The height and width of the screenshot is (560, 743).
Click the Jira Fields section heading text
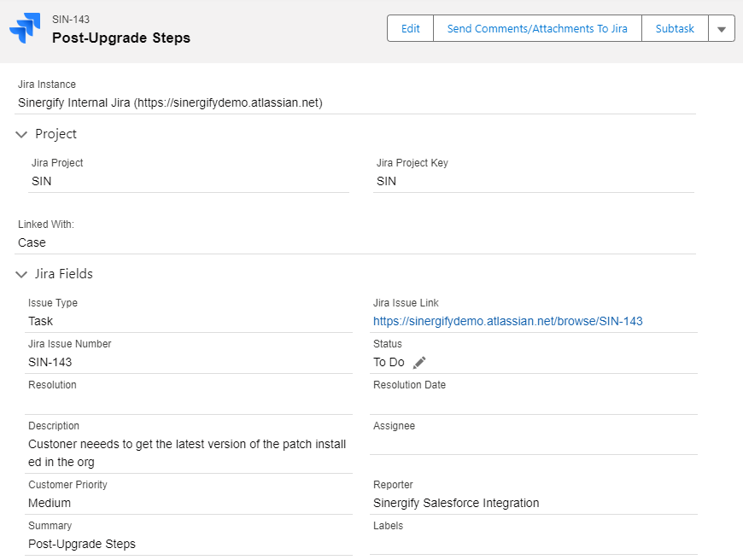coord(64,274)
